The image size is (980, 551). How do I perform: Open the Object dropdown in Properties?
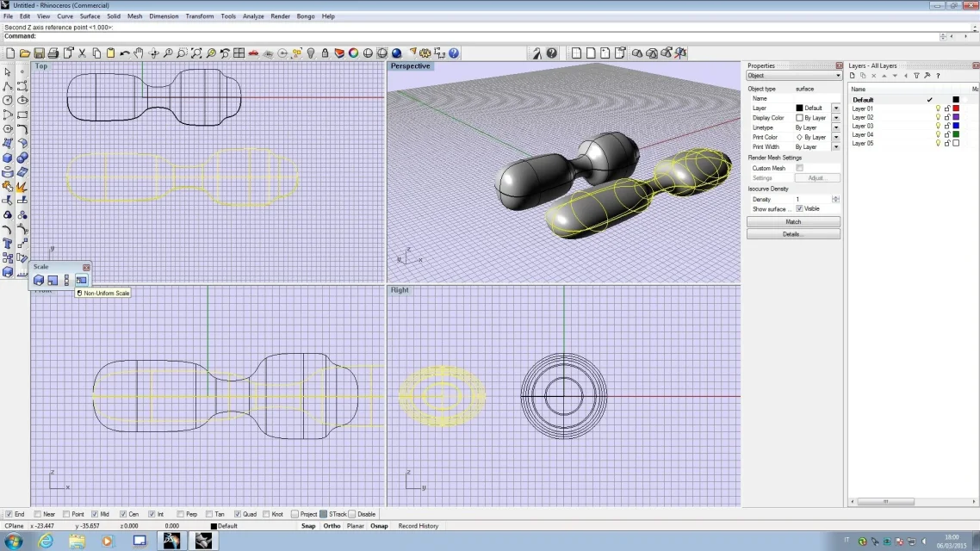pyautogui.click(x=794, y=76)
